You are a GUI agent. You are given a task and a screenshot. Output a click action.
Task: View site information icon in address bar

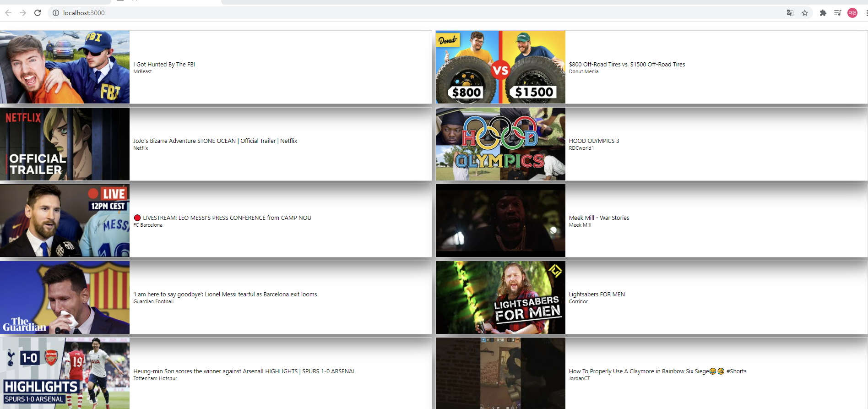click(x=56, y=13)
